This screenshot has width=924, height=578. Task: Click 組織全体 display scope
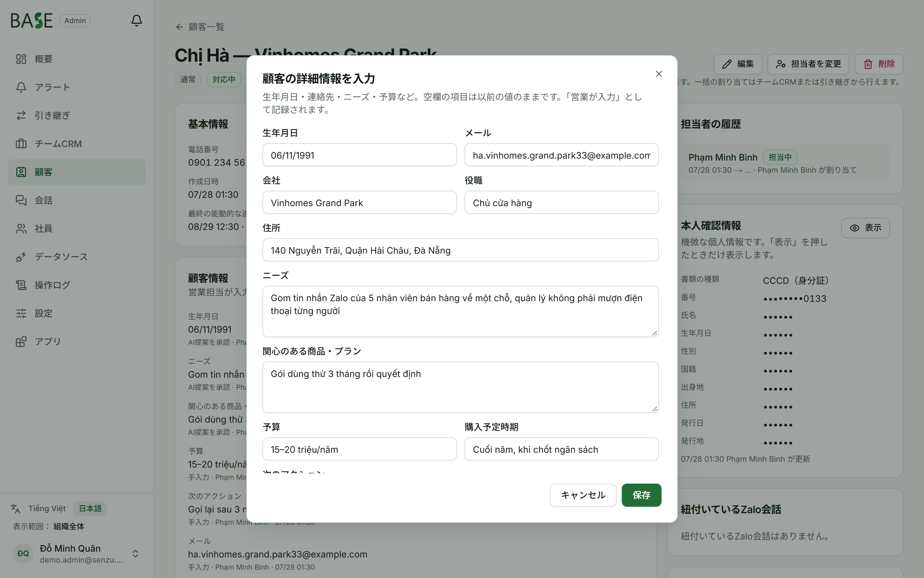tap(69, 526)
